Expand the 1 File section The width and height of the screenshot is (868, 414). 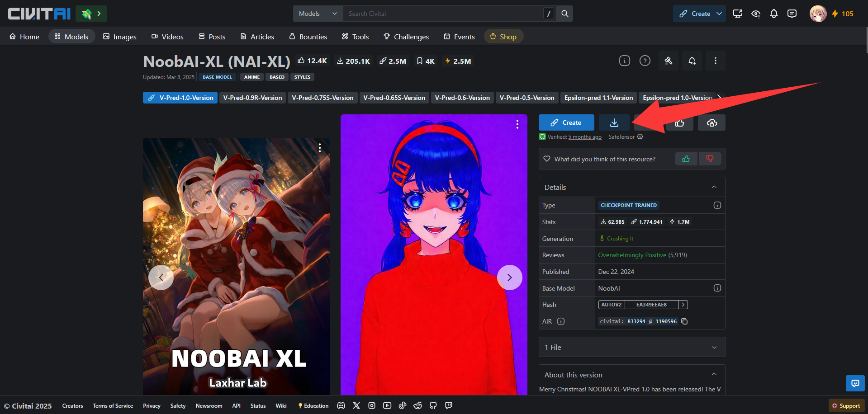tap(632, 347)
